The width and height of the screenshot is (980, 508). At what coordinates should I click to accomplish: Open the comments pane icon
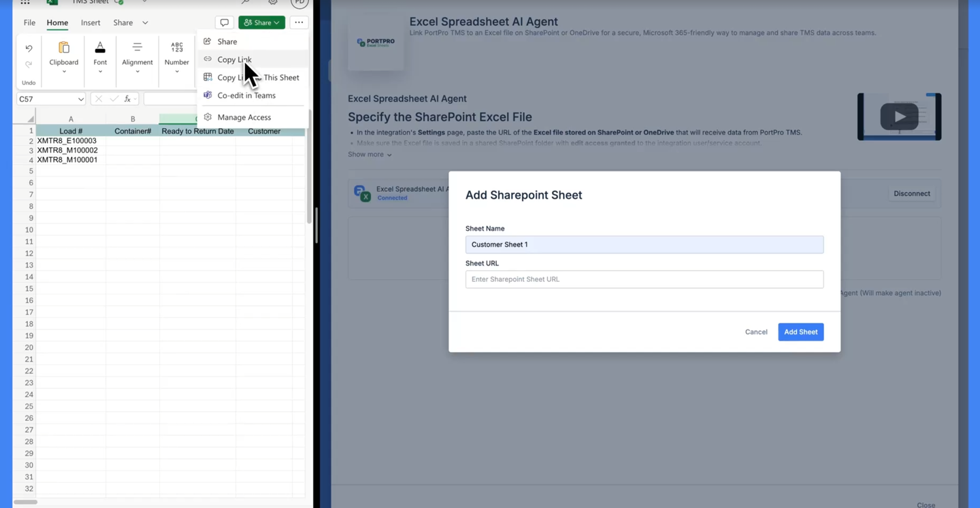[224, 22]
